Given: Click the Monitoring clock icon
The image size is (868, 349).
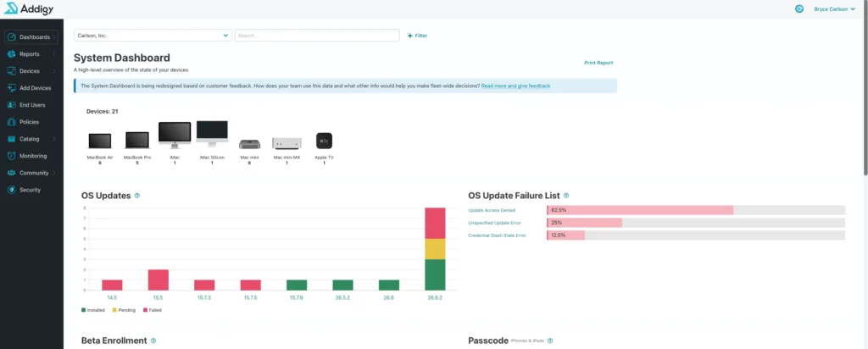Looking at the screenshot, I should 11,156.
